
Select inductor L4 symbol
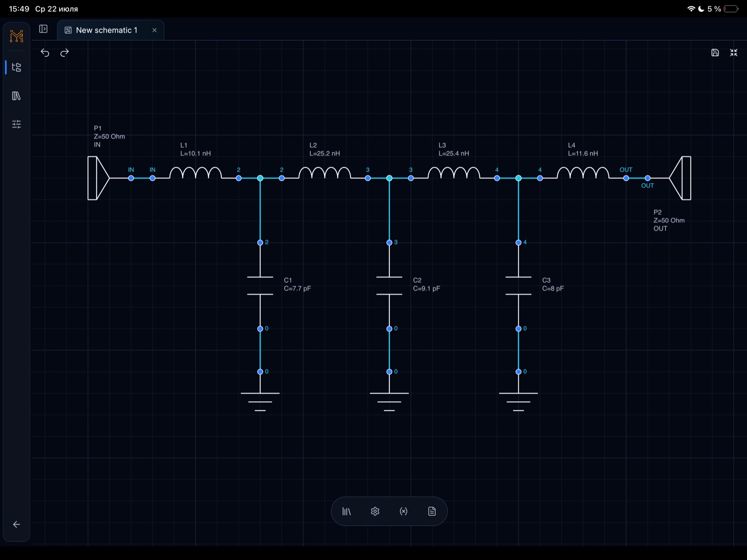coord(583,173)
